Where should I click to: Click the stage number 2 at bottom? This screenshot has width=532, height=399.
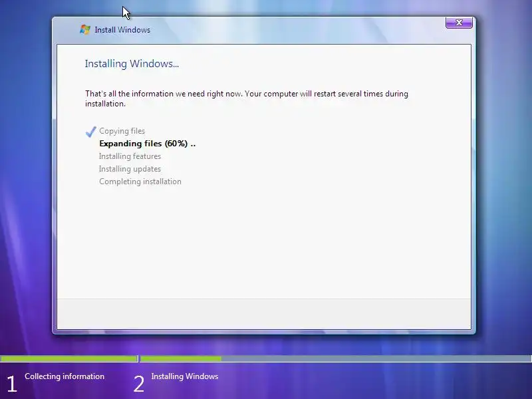[x=139, y=384]
